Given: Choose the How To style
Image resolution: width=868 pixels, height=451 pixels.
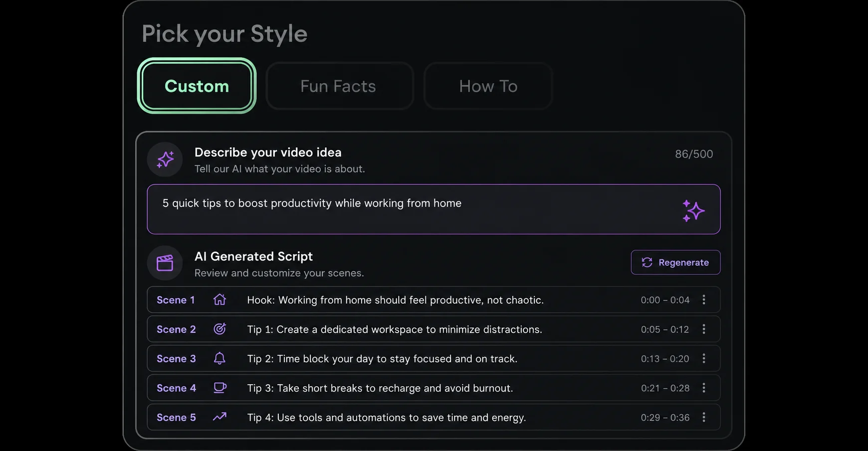Looking at the screenshot, I should (488, 86).
